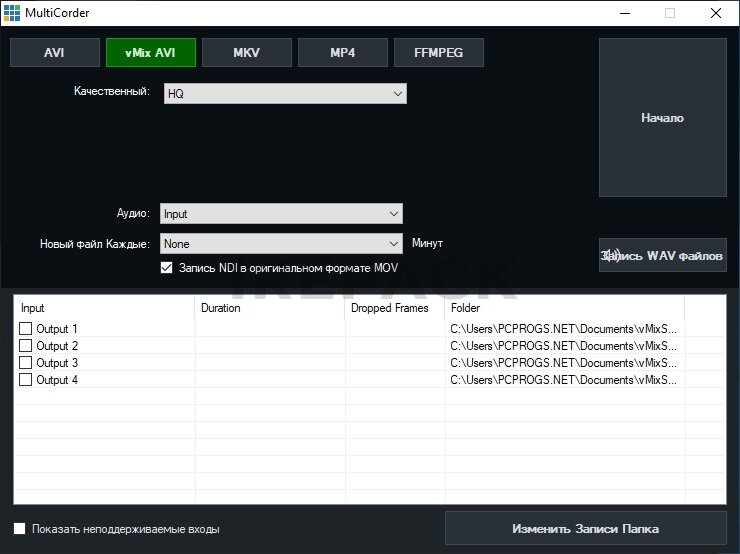The height and width of the screenshot is (554, 740).
Task: Check the Output 2 checkbox
Action: 26,346
